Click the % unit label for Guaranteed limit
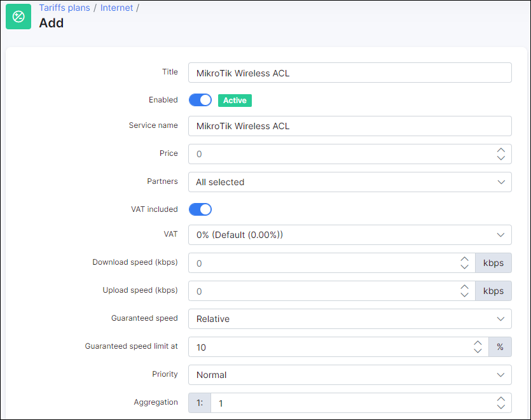Viewport: 531px width, 420px height. (x=500, y=347)
